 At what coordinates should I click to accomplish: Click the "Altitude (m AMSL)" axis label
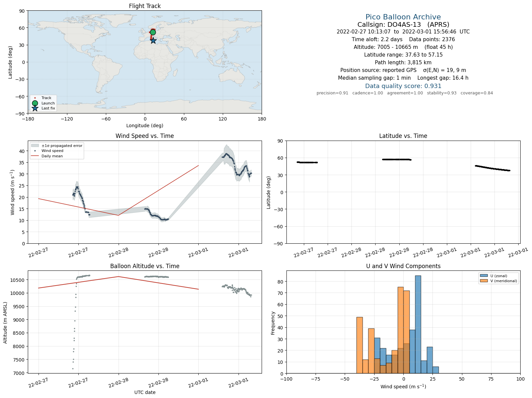click(5, 322)
